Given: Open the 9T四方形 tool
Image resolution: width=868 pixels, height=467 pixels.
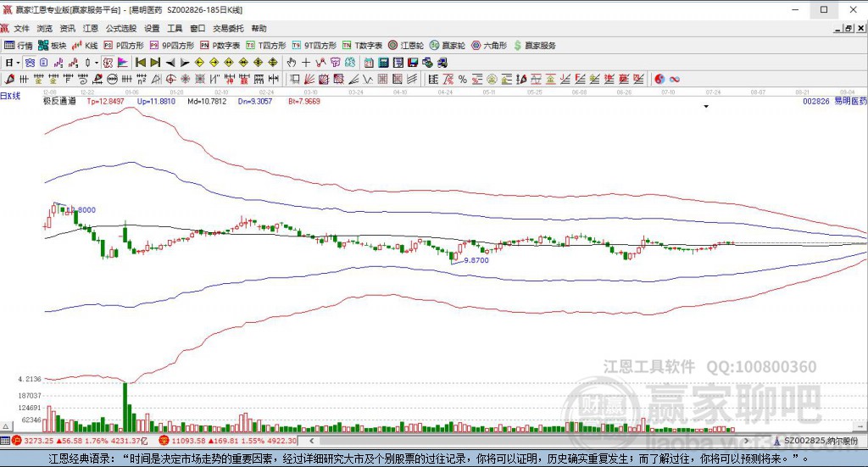Looking at the screenshot, I should 314,46.
